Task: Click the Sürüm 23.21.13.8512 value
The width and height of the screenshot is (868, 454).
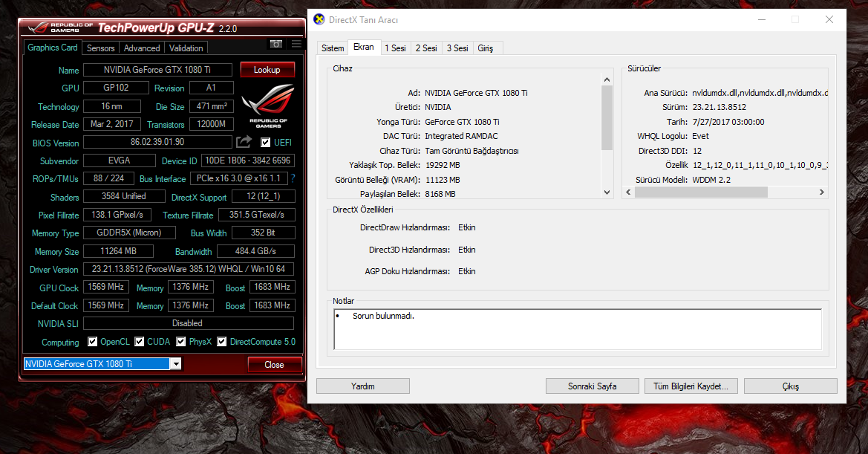Action: pos(719,107)
